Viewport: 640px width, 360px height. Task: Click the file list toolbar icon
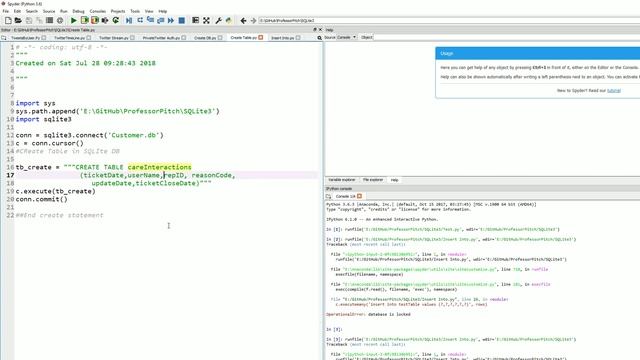[x=49, y=20]
